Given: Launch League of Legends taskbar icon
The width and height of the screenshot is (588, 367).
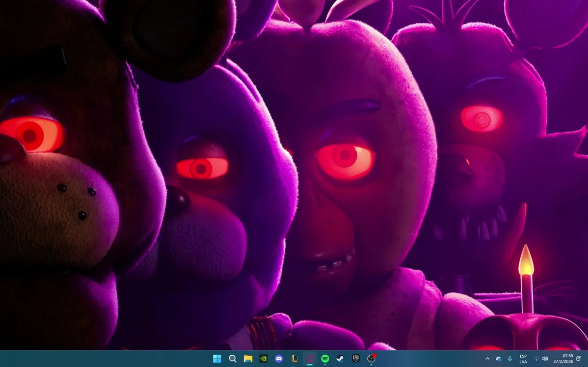Looking at the screenshot, I should click(x=295, y=359).
